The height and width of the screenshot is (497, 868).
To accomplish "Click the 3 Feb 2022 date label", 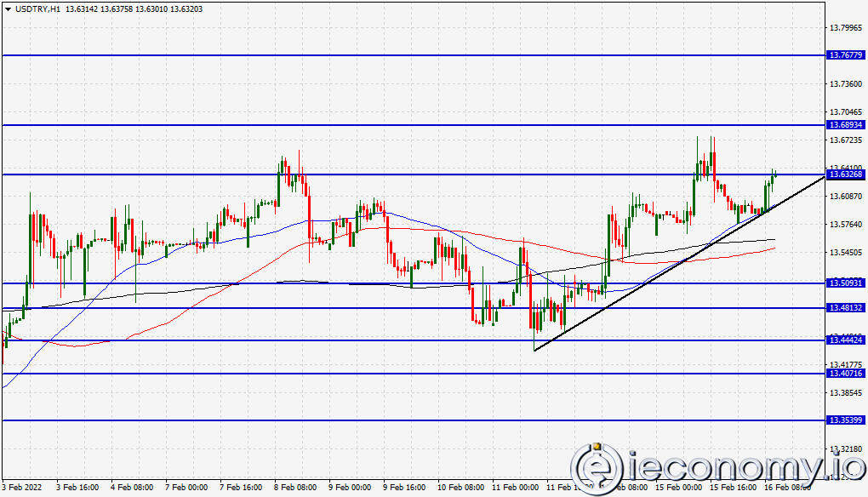I will point(20,487).
